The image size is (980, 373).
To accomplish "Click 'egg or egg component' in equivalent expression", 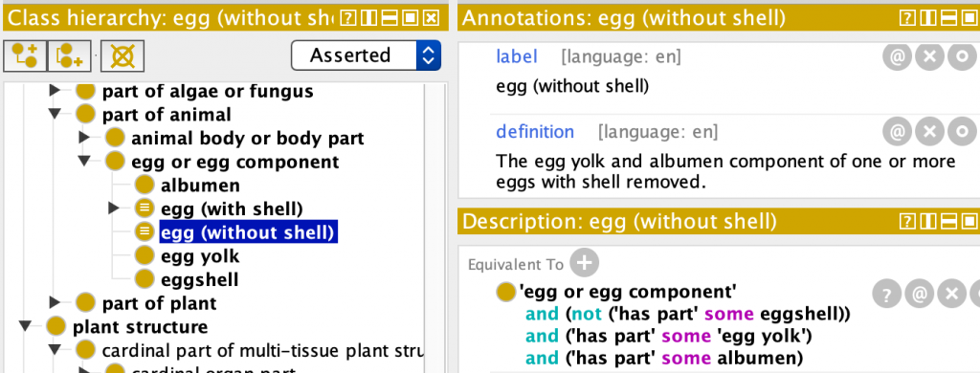I will pos(628,292).
